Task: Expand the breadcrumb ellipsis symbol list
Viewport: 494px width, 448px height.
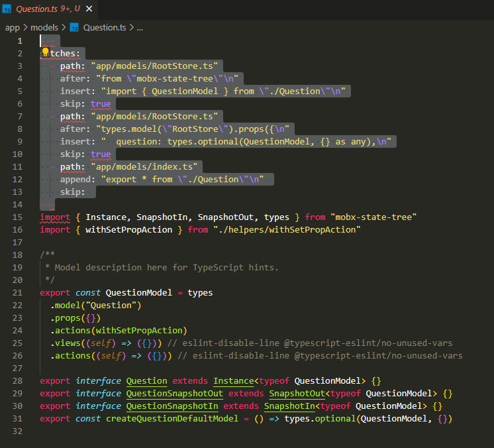Action: tap(140, 28)
